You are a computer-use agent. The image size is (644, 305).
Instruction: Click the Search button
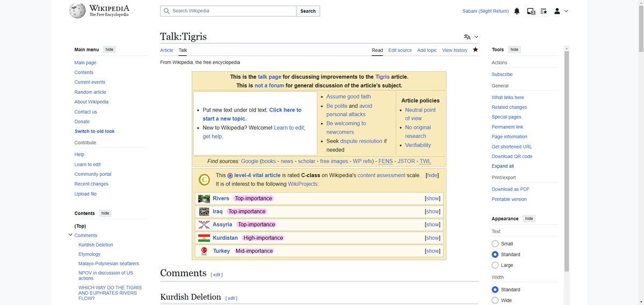pyautogui.click(x=308, y=11)
